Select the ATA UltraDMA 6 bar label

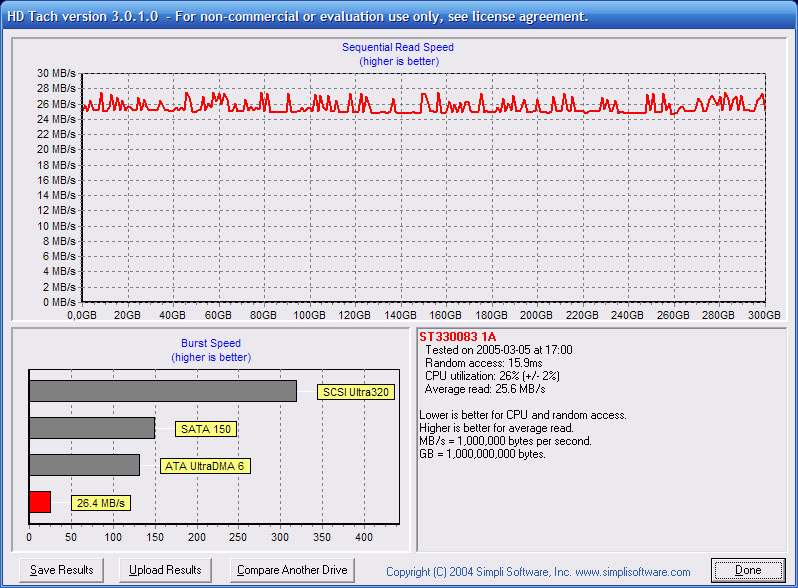pyautogui.click(x=205, y=466)
